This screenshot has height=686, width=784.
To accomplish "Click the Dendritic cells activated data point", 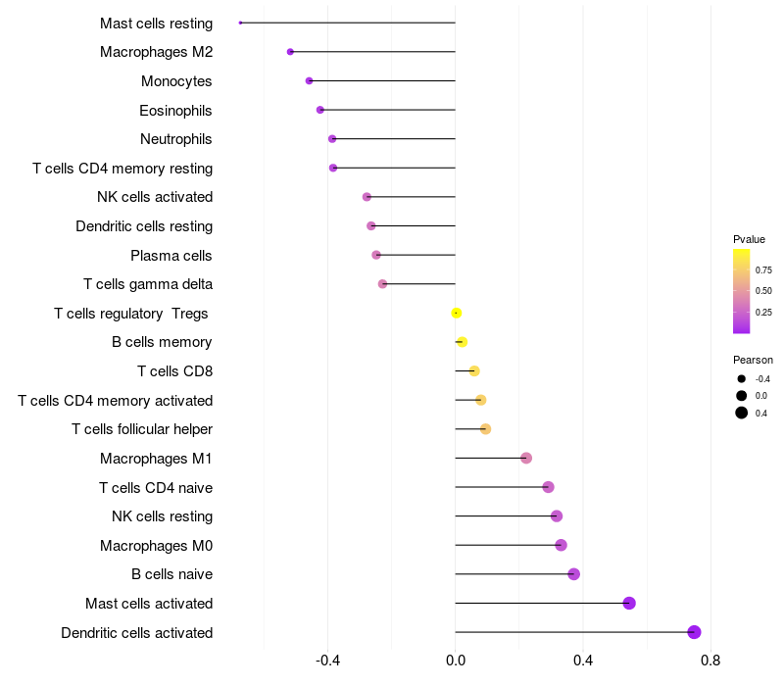I will coord(695,632).
